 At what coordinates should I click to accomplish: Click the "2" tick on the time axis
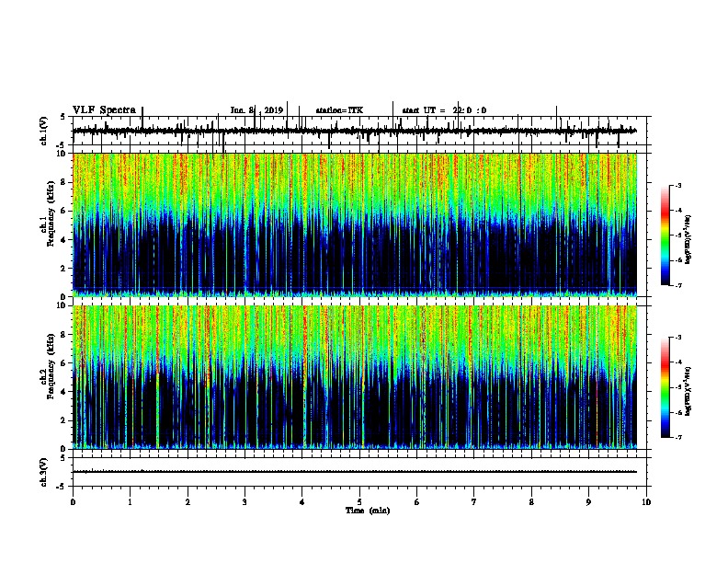point(188,502)
